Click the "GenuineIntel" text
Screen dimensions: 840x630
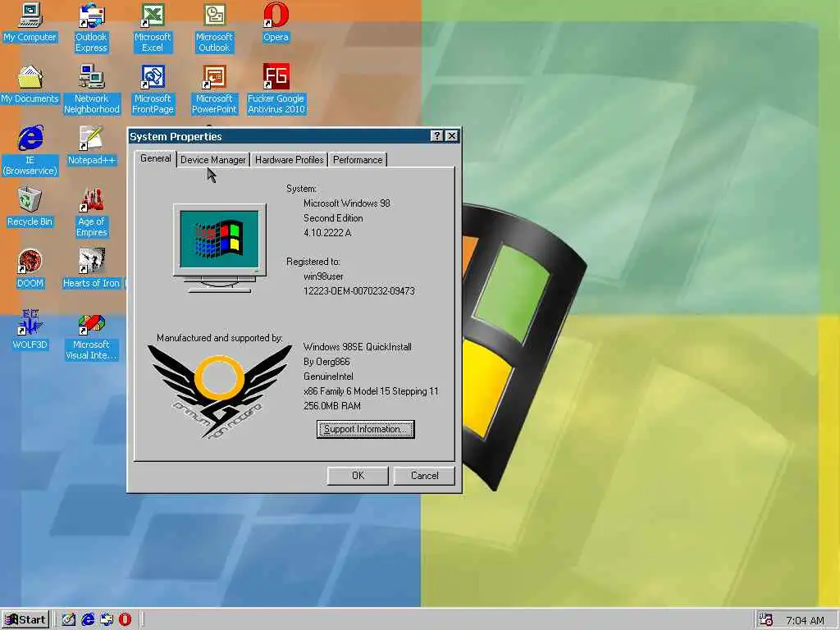coord(328,377)
